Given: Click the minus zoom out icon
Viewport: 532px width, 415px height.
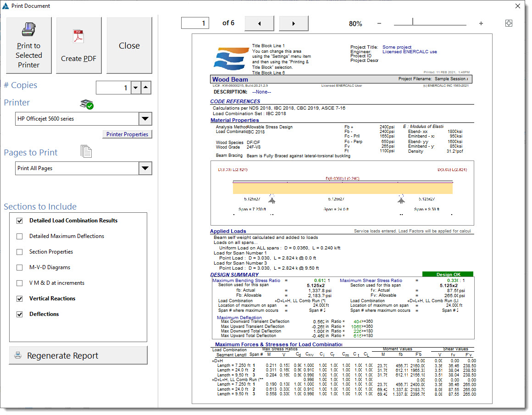Looking at the screenshot, I should click(379, 23).
